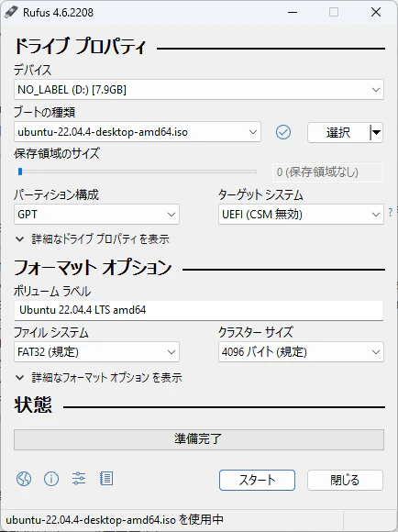The image size is (398, 532).
Task: Click the target system help question mark
Action: (x=390, y=213)
